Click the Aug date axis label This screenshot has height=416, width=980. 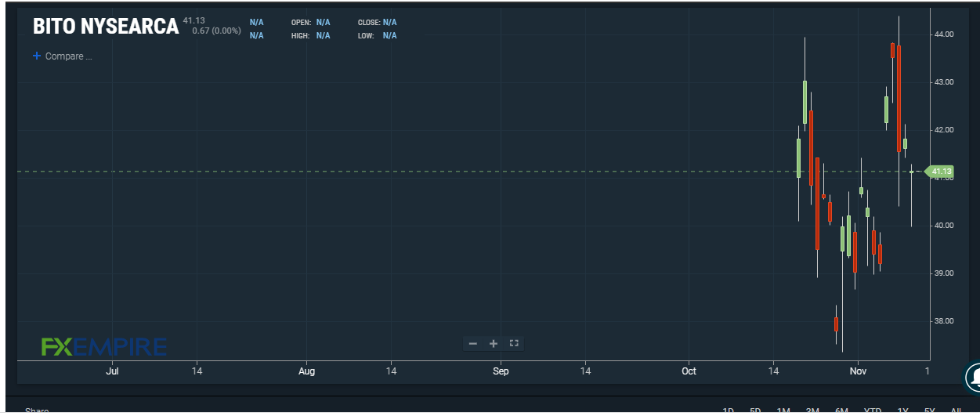tap(307, 371)
